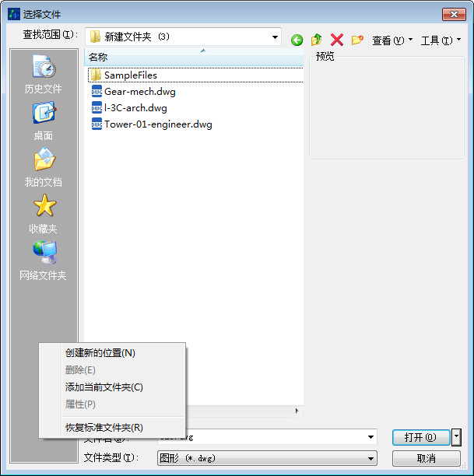Open My Documents folder icon
Screen dimensions: 474x476
click(44, 159)
